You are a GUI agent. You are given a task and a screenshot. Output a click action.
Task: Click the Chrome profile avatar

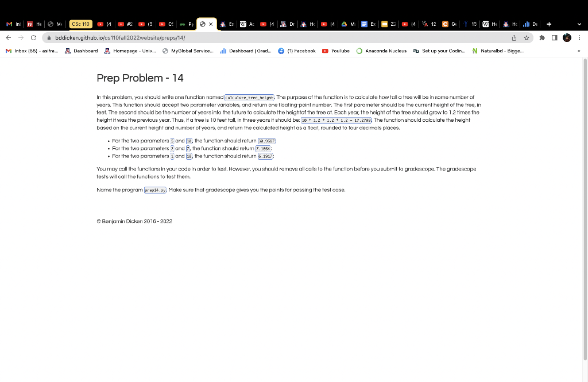[x=567, y=38]
